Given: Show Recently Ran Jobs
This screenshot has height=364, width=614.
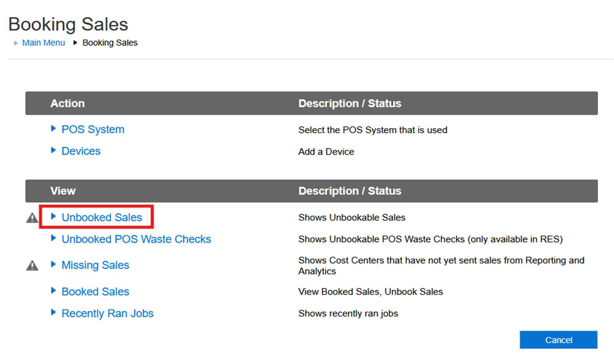Looking at the screenshot, I should pyautogui.click(x=107, y=313).
